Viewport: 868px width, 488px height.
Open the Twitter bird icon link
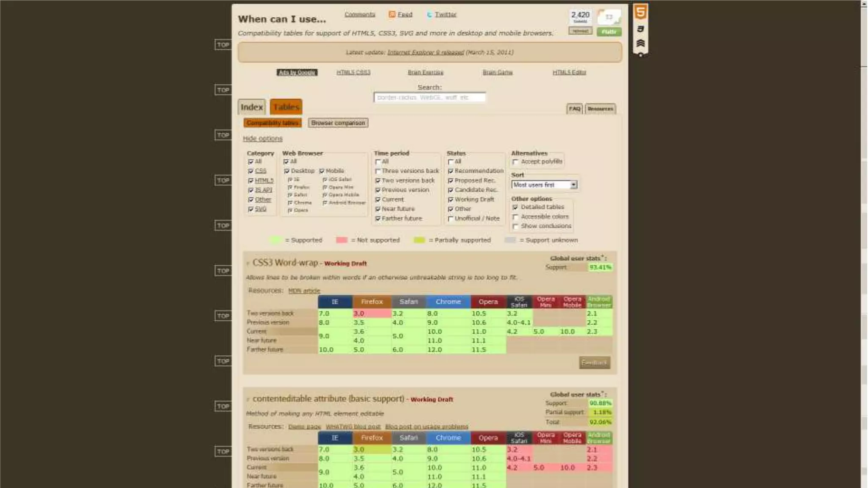coord(429,15)
